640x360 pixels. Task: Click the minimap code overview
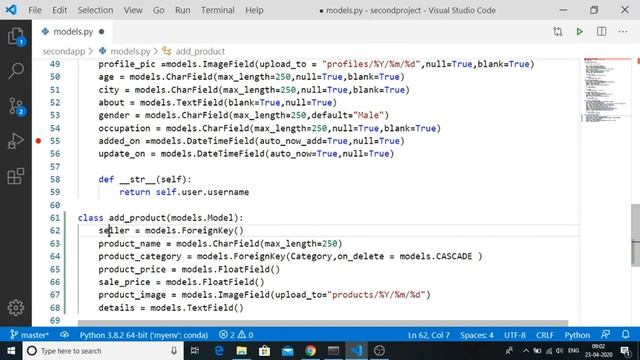click(607, 91)
